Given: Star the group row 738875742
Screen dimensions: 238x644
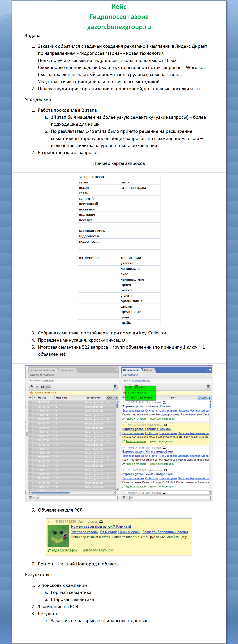Looking at the screenshot, I should [30, 403].
